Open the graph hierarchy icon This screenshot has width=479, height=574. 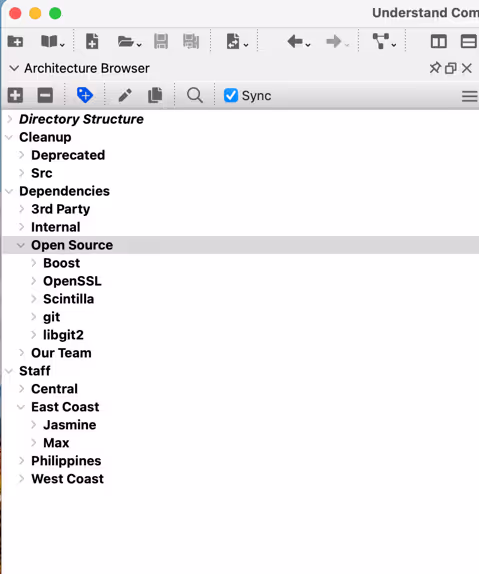point(381,41)
